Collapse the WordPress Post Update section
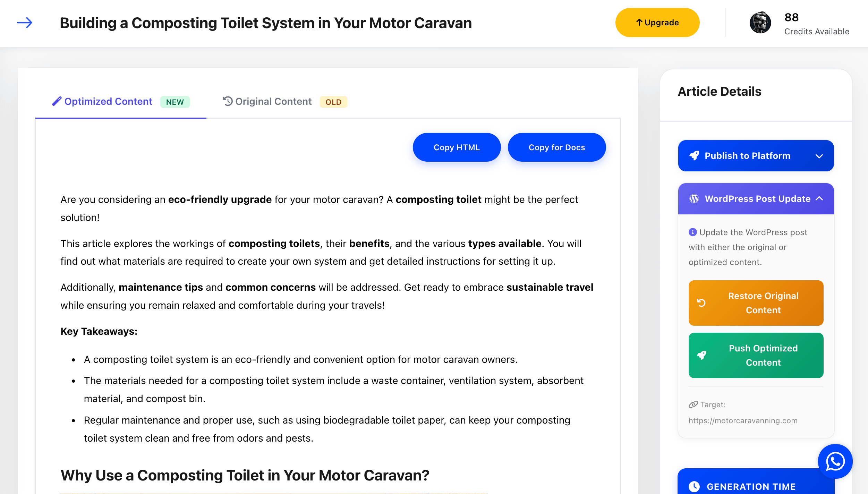This screenshot has width=868, height=494. 819,199
